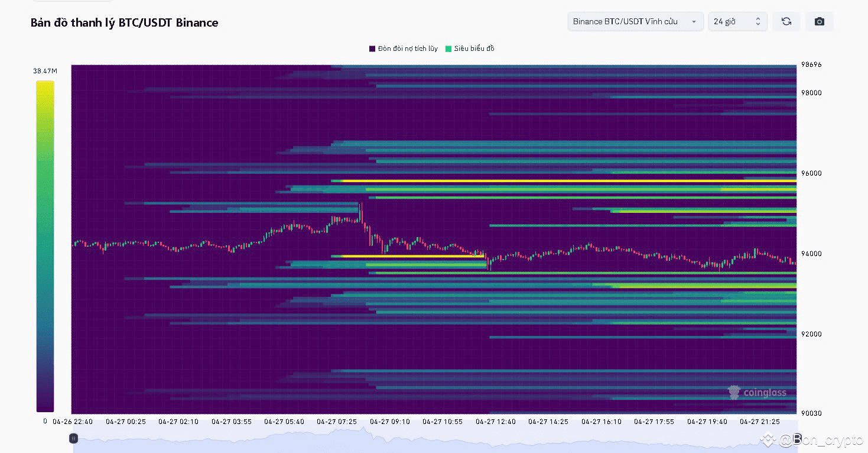Click the 04-27 07:25 time axis label
This screenshot has width=868, height=453.
337,422
